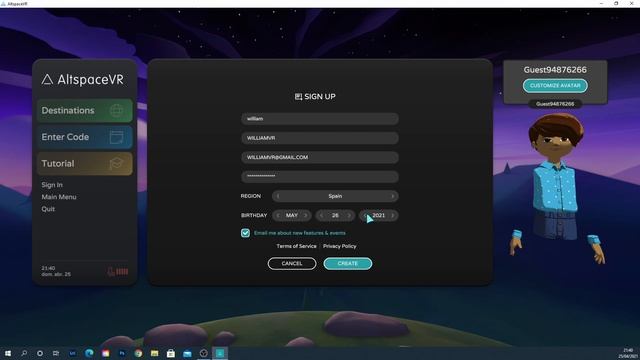Click the email field
The image size is (640, 360).
point(320,158)
